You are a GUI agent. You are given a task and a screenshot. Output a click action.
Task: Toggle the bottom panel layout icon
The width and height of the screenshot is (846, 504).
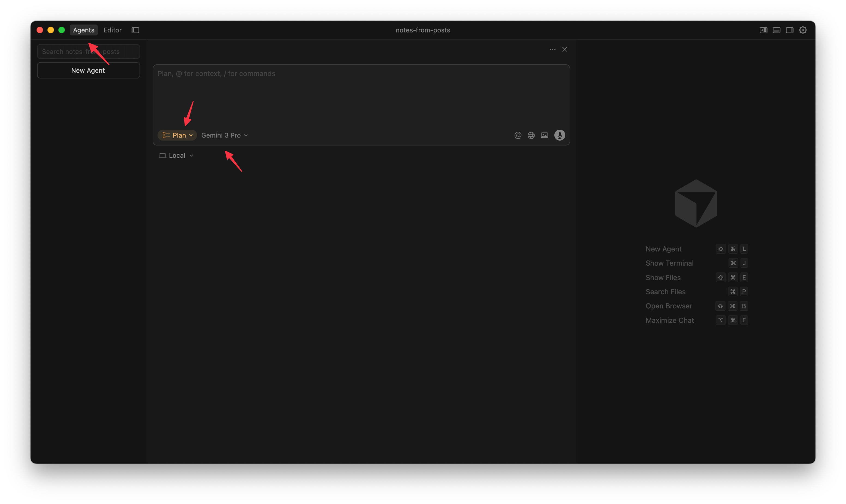point(777,30)
